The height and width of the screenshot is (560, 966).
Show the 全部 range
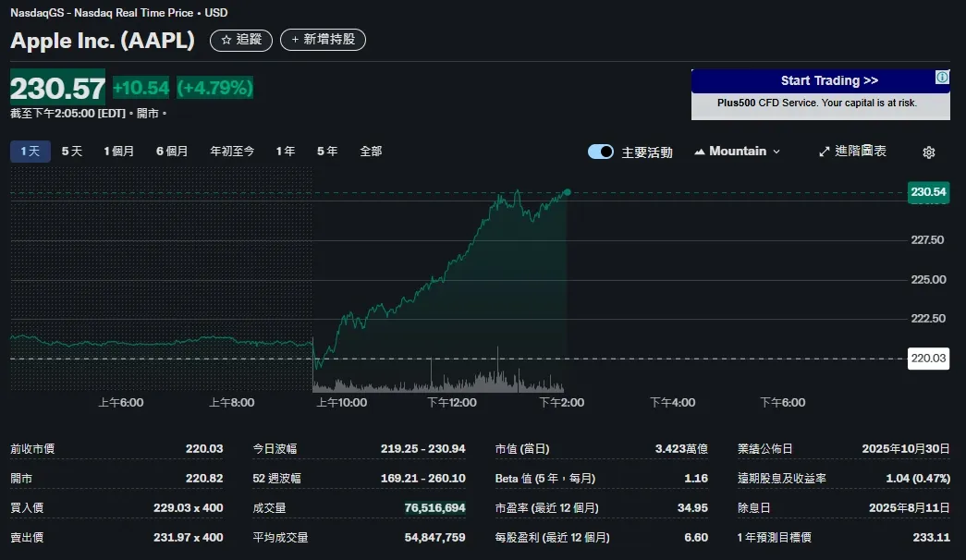tap(371, 152)
